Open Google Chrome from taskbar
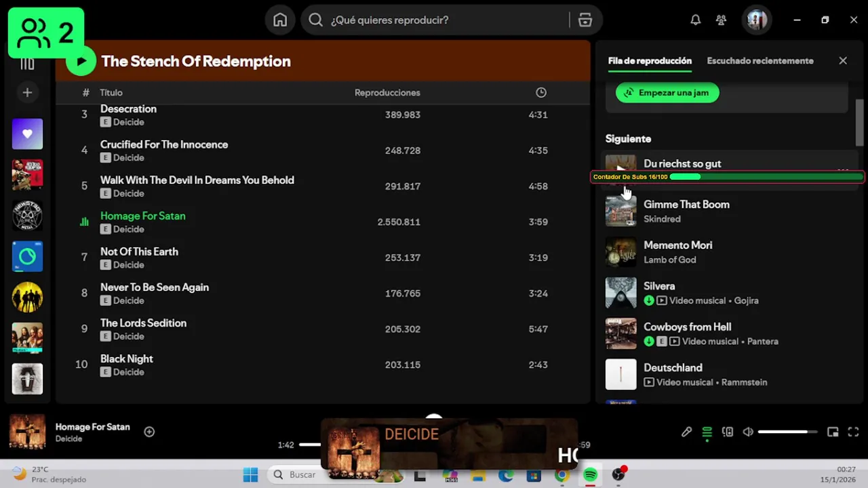 (561, 475)
